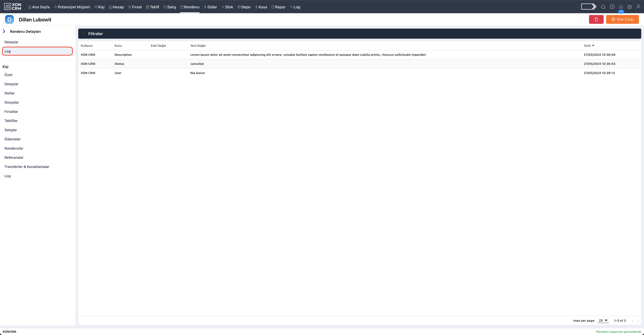
Task: Open the Satış menu item
Action: point(170,7)
